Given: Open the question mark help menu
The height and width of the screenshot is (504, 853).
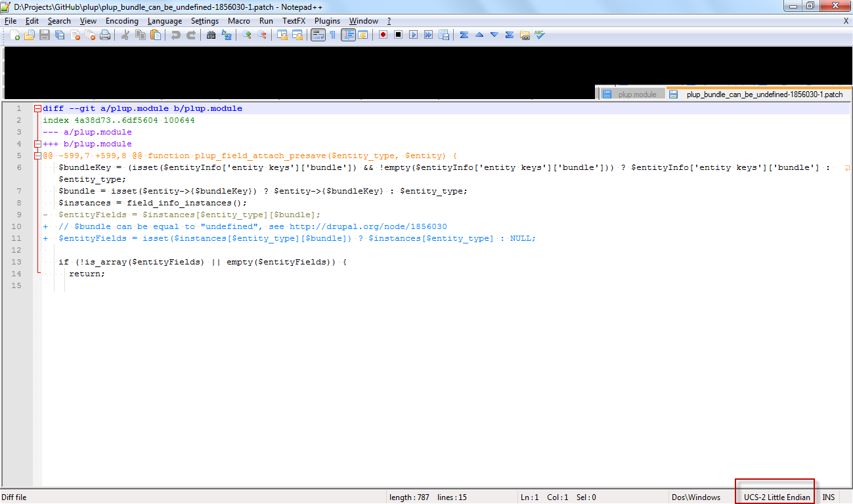Looking at the screenshot, I should 389,21.
